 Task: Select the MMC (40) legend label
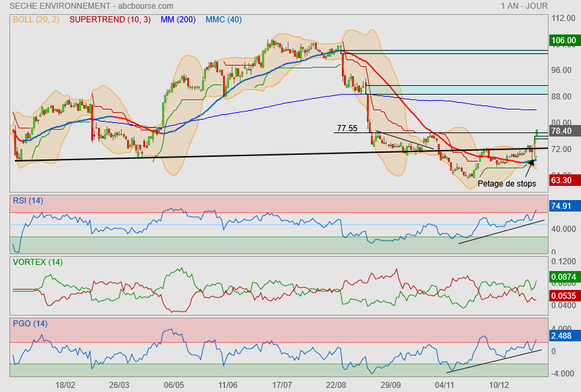(x=224, y=20)
